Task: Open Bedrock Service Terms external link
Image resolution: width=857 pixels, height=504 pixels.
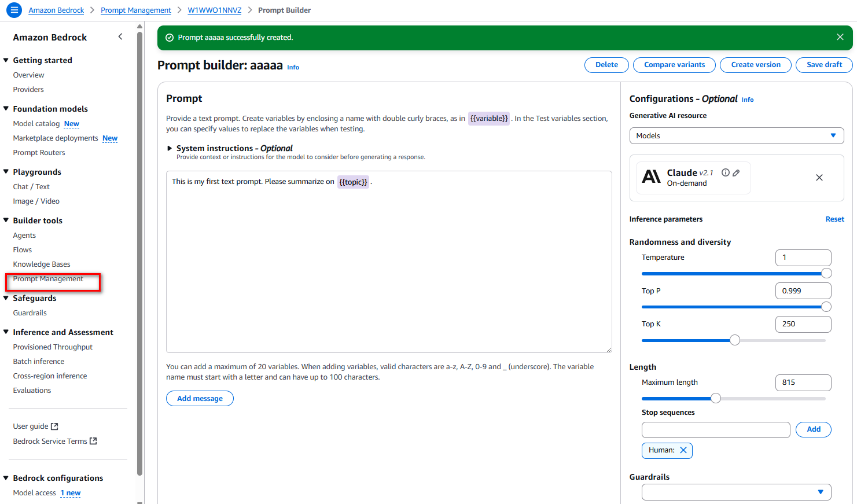Action: coord(55,442)
